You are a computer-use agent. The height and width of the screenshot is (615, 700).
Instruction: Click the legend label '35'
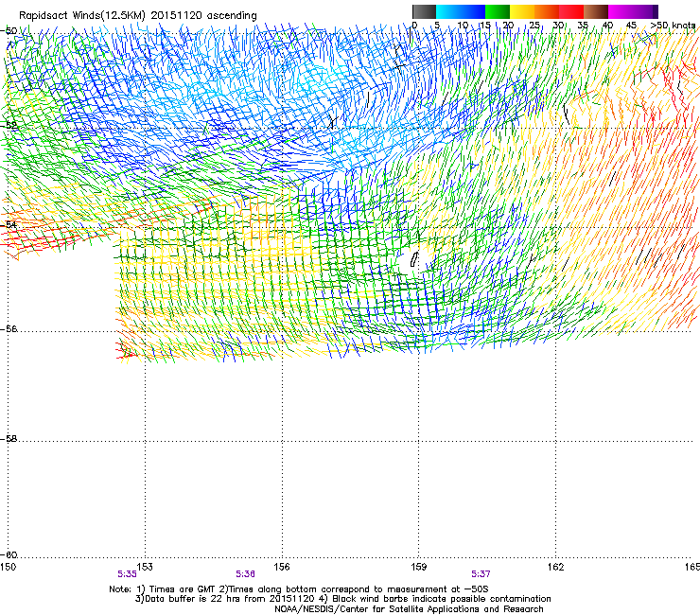click(583, 25)
